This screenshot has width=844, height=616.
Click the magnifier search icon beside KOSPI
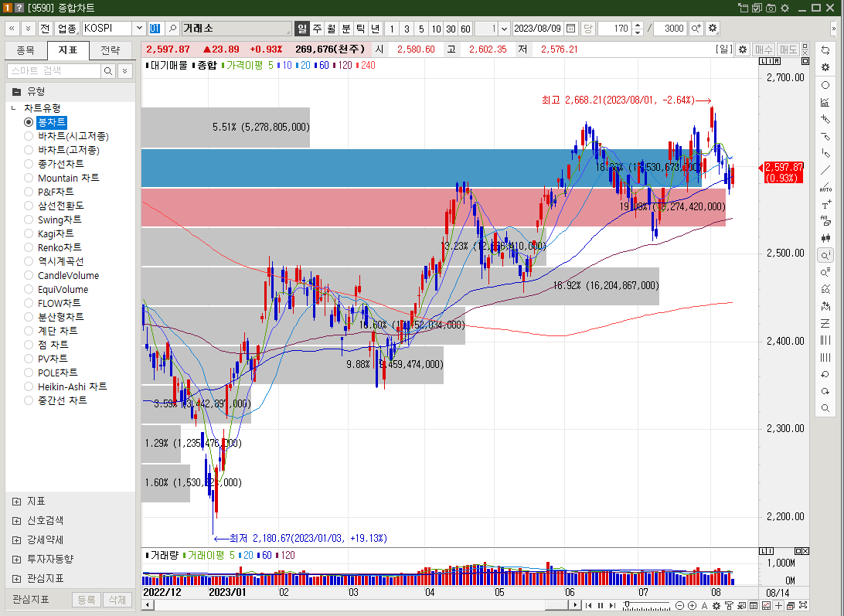(173, 29)
